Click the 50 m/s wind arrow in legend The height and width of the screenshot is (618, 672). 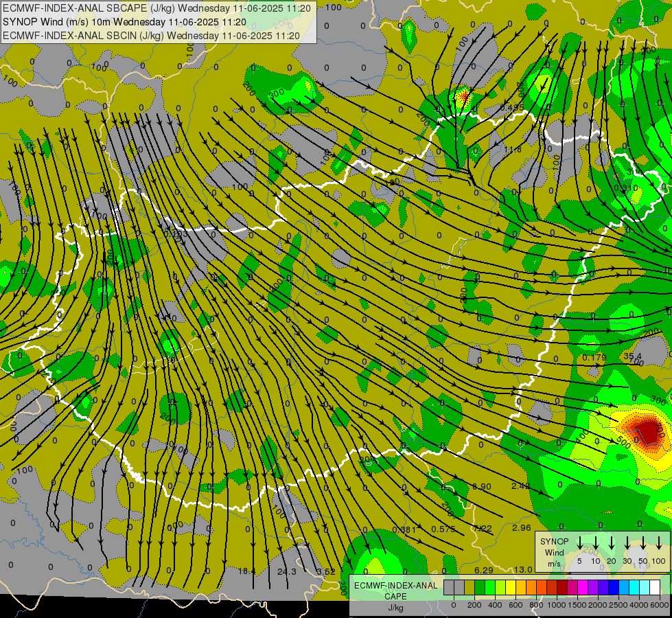[643, 543]
